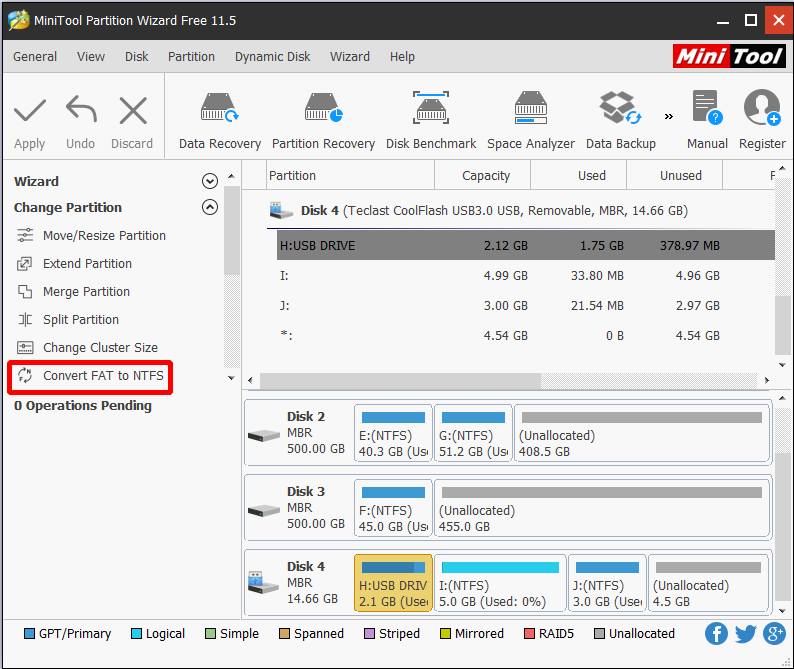The height and width of the screenshot is (669, 794).
Task: Click the GPT/Primary legend swatch
Action: pos(29,634)
